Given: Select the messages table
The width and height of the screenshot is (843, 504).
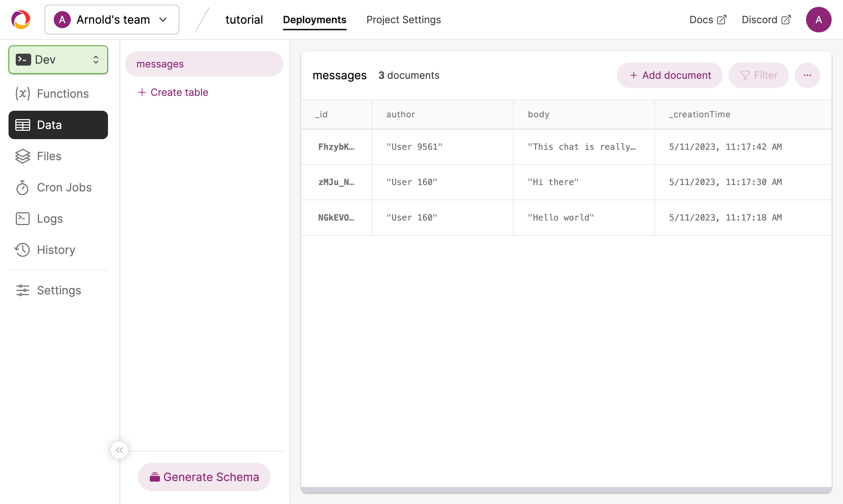Looking at the screenshot, I should click(160, 63).
